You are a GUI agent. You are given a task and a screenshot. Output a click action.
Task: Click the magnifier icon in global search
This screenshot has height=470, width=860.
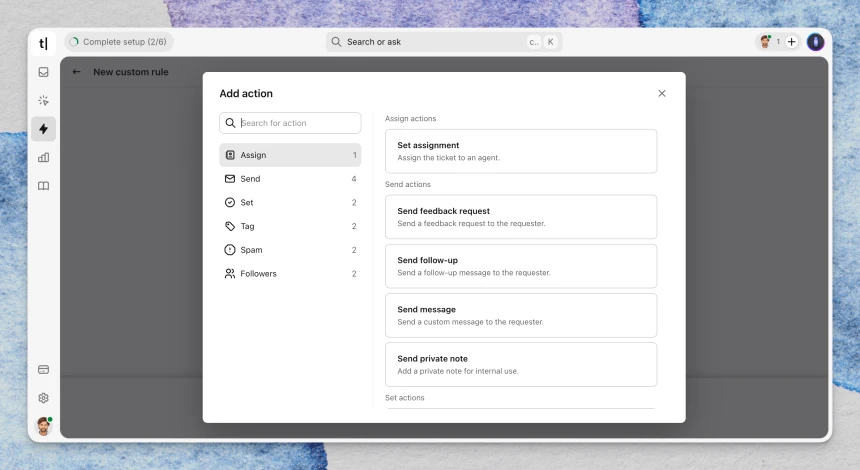coord(336,42)
